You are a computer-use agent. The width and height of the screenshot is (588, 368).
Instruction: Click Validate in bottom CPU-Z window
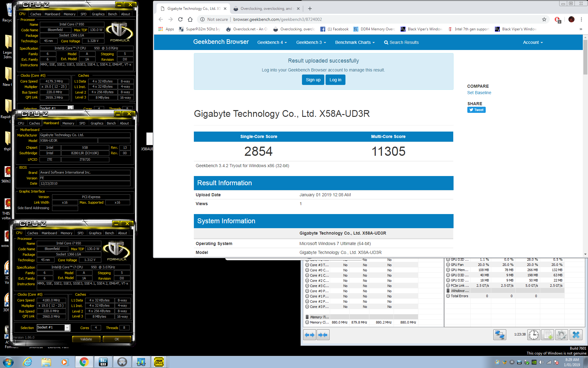[x=86, y=339]
